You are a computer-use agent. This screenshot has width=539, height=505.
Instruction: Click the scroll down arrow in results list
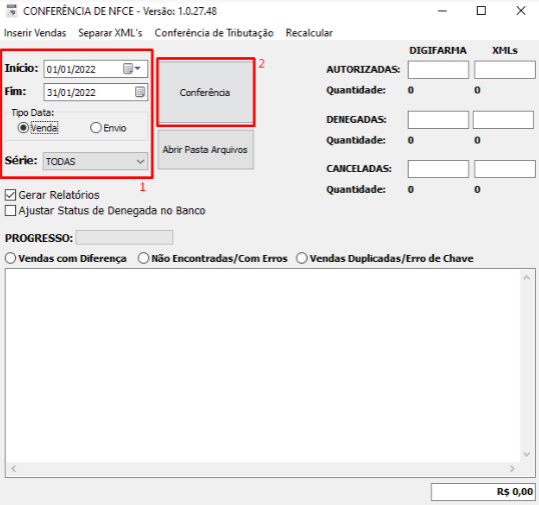tap(526, 454)
